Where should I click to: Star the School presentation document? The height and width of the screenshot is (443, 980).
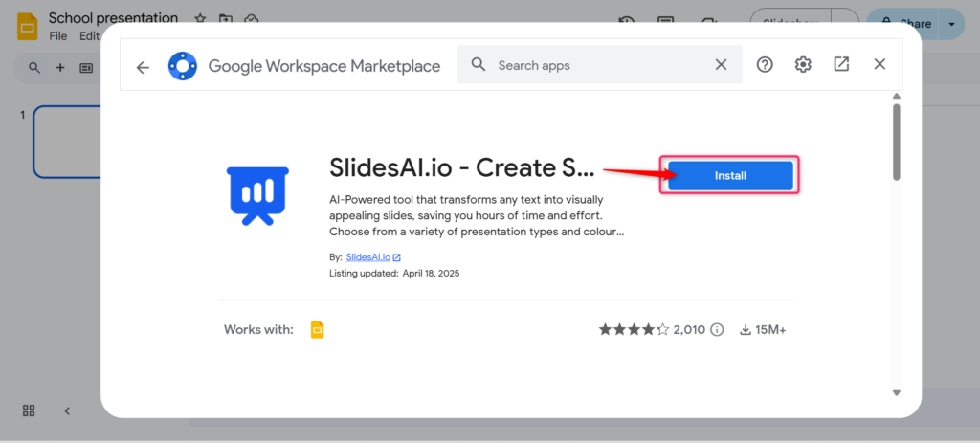coord(200,19)
